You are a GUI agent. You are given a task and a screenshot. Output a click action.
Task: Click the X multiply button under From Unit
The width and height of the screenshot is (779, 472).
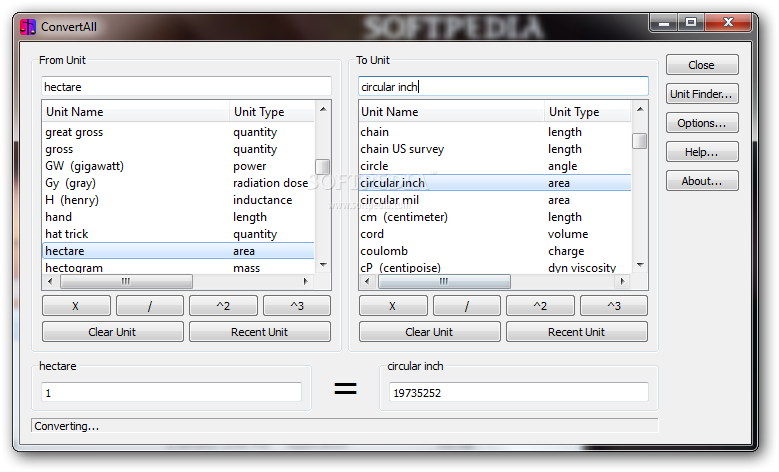(76, 306)
